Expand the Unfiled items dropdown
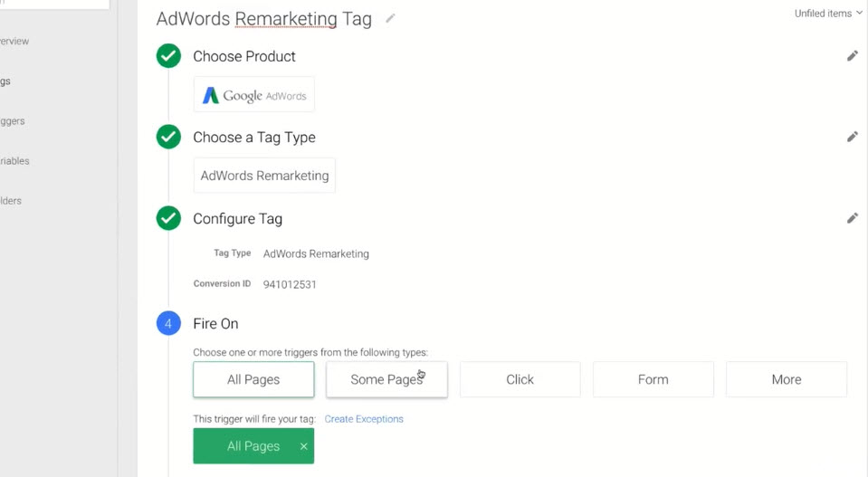Screen dimensions: 868x477 point(827,14)
